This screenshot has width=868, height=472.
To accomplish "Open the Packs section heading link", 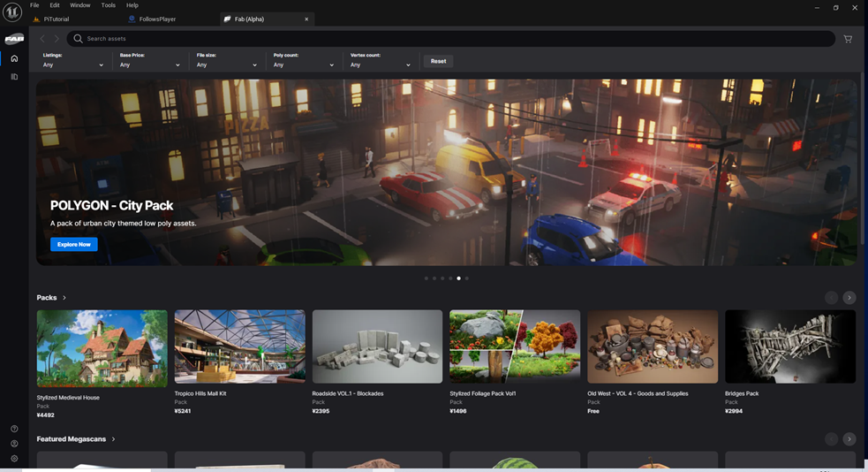I will tap(47, 298).
